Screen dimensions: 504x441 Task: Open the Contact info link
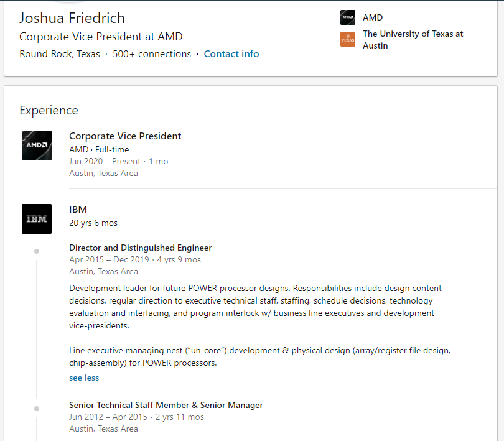231,54
